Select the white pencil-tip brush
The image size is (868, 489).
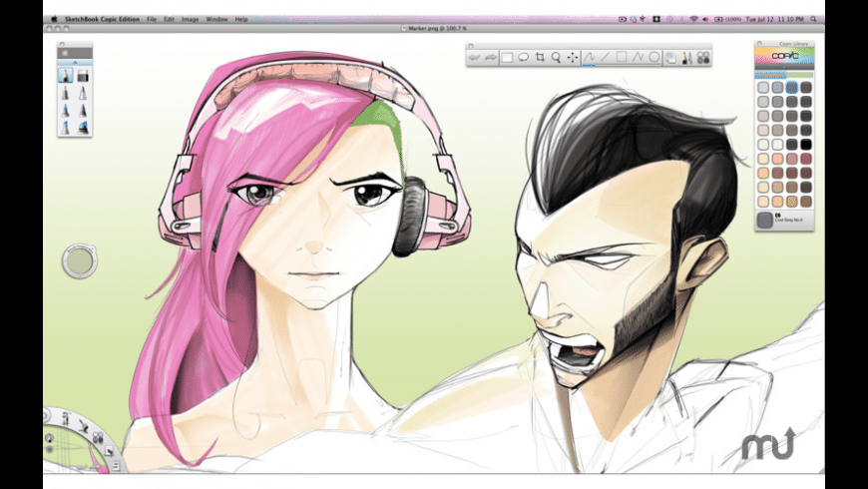point(83,93)
